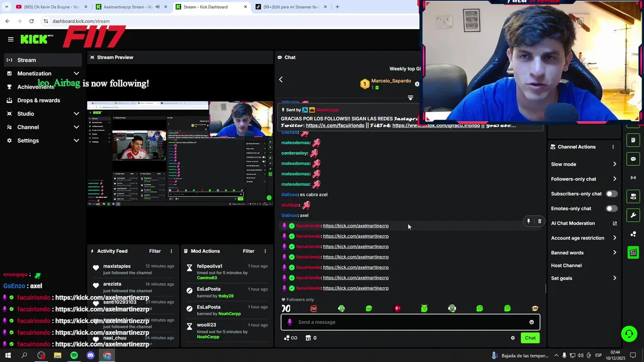This screenshot has height=362, width=644.
Task: Click the three-dots cluster icon in right sidebar
Action: pyautogui.click(x=633, y=234)
